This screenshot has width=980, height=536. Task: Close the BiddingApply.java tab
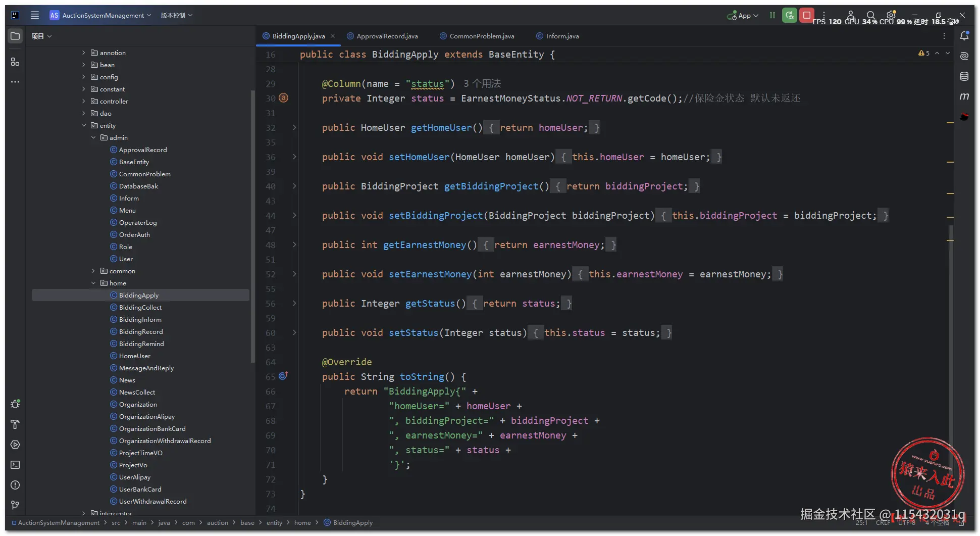click(x=333, y=36)
